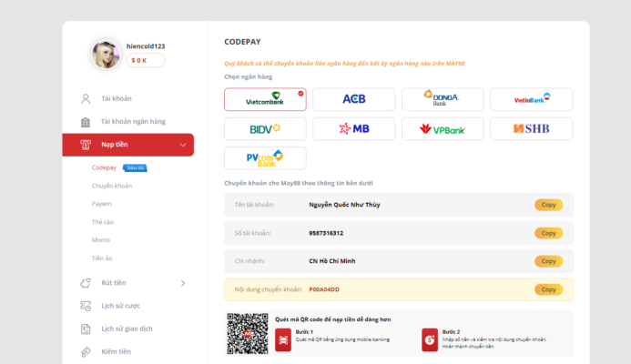Collapse the Nạp tiền chevron
Viewport: 631px width, 364px height.
pos(183,145)
